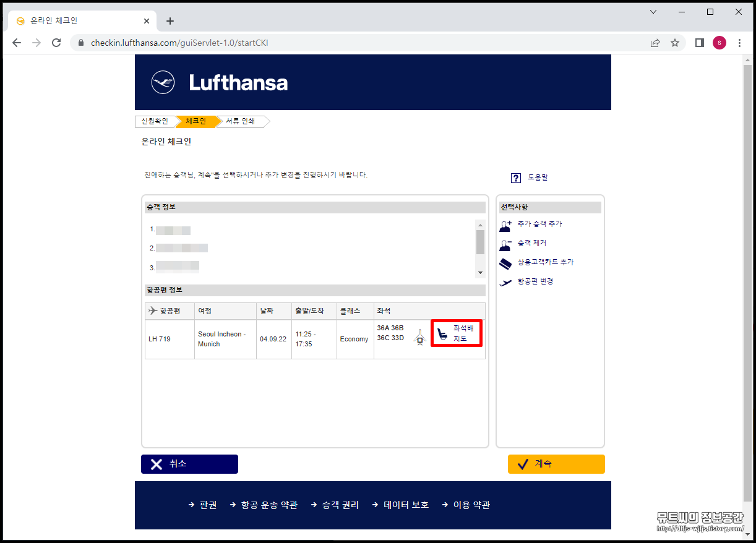Viewport: 756px width, 543px height.
Task: Click the remove passenger icon
Action: coord(505,244)
